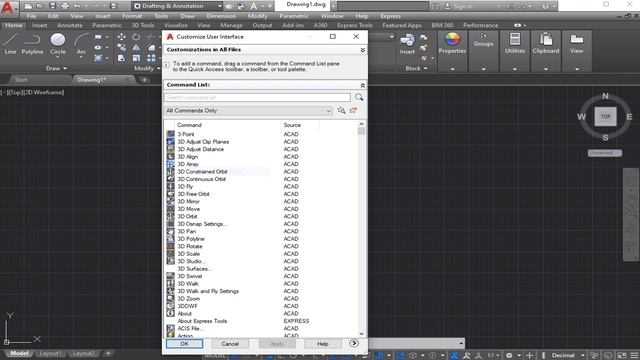Expand the Modify panel dropdown
The width and height of the screenshot is (640, 360).
(x=147, y=69)
